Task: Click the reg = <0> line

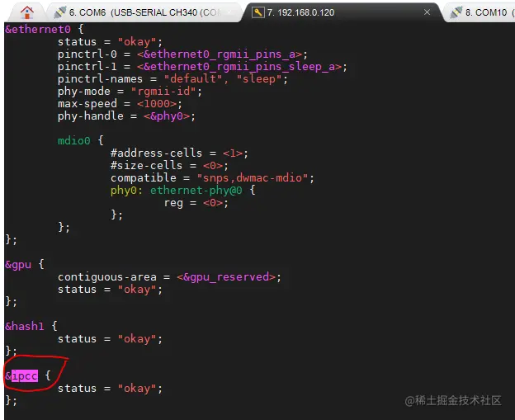Action: 196,203
